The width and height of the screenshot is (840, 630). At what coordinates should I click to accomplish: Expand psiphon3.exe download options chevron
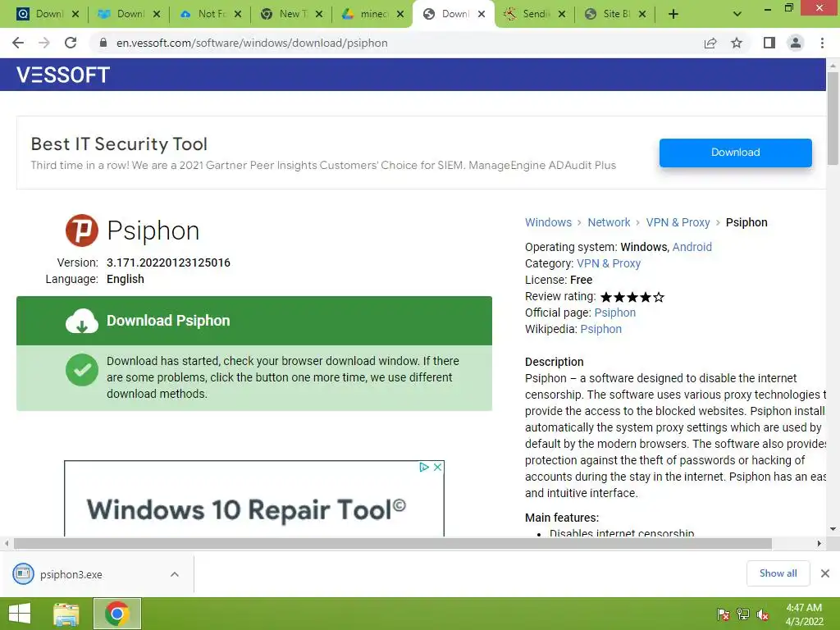[x=175, y=574]
